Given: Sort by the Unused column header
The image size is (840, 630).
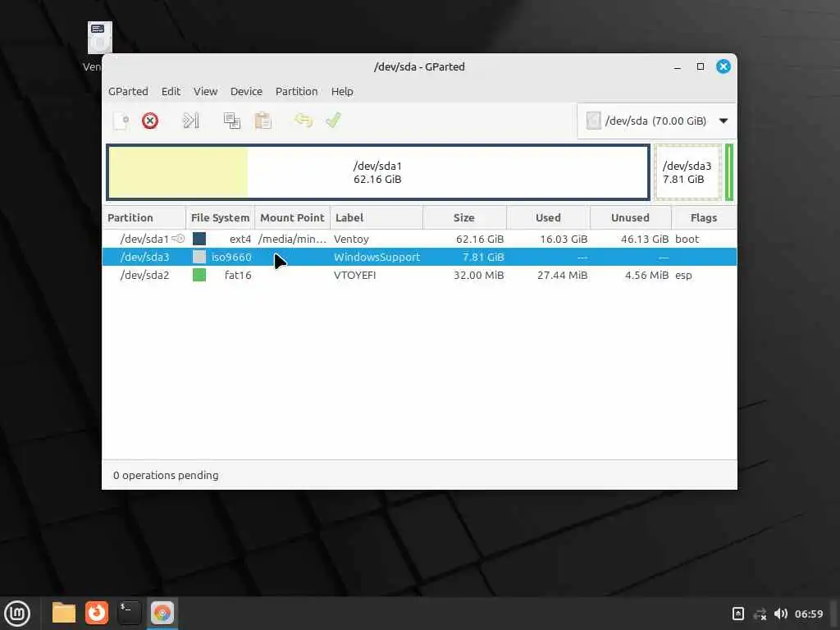Looking at the screenshot, I should coord(631,218).
